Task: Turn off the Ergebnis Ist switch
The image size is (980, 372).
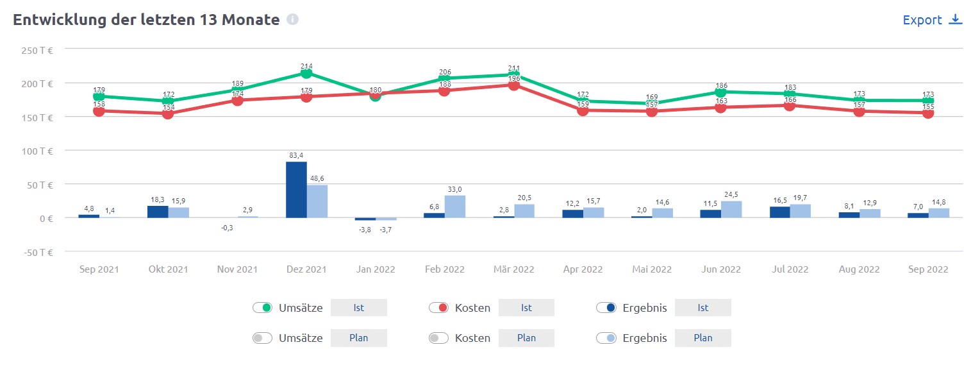Action: point(606,308)
